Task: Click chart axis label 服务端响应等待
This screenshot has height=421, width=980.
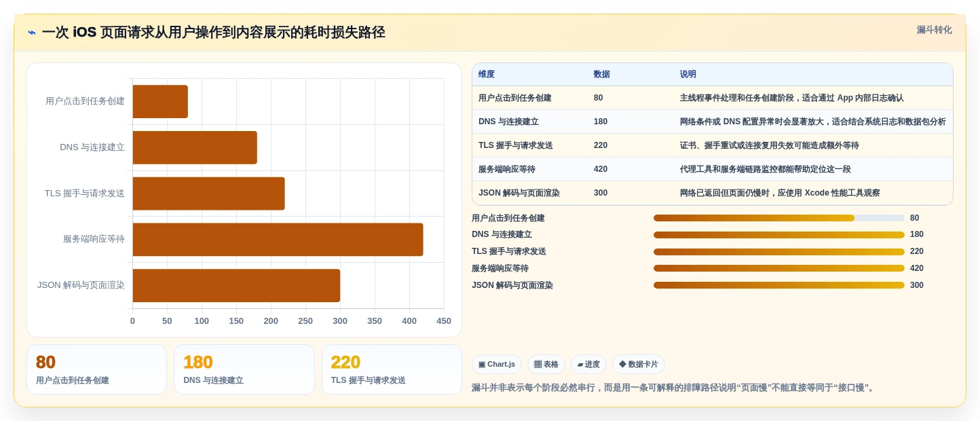Action: [94, 239]
